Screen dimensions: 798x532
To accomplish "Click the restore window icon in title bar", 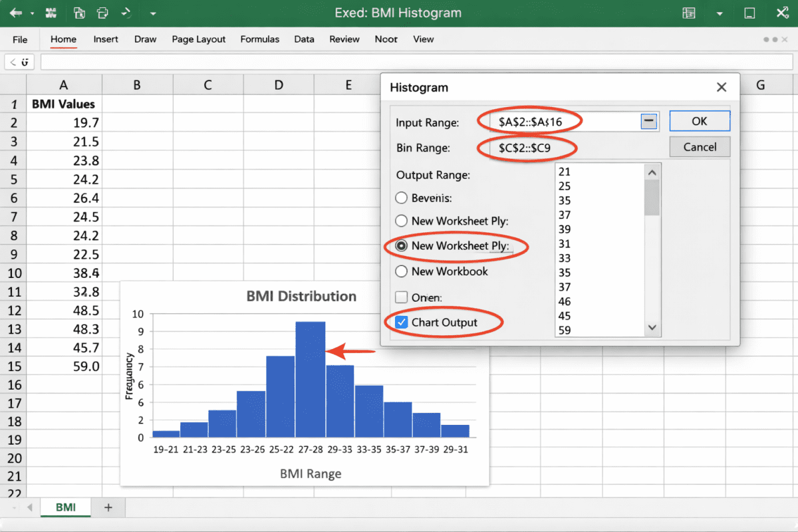I will 749,13.
